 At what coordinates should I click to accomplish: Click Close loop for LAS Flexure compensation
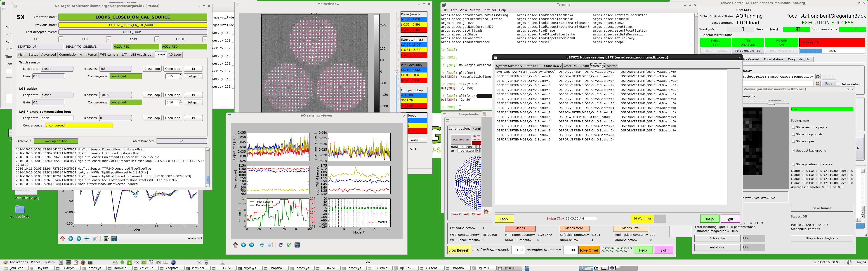(x=152, y=118)
